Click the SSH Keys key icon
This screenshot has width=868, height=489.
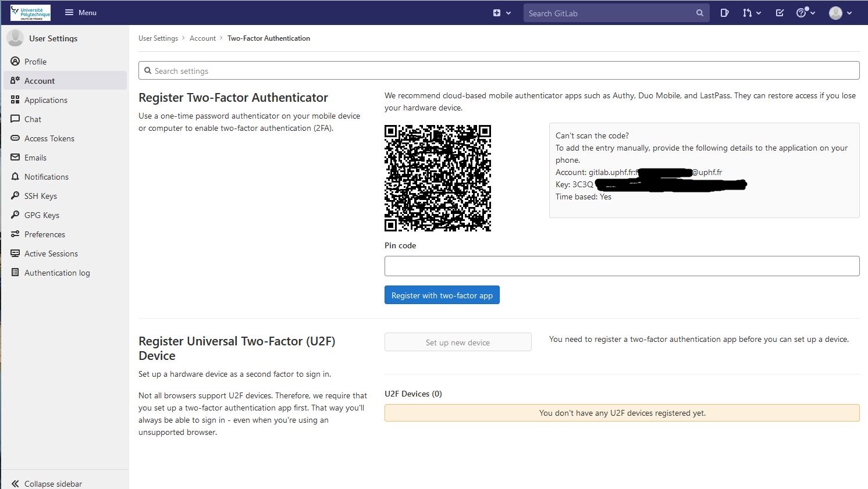15,195
